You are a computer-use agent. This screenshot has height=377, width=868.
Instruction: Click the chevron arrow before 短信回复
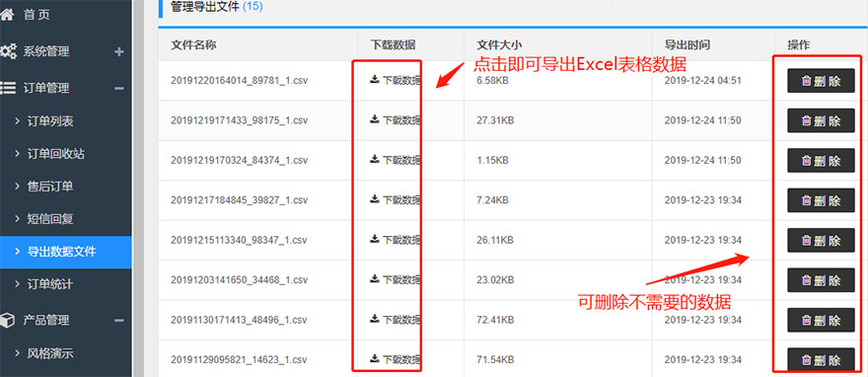(17, 219)
